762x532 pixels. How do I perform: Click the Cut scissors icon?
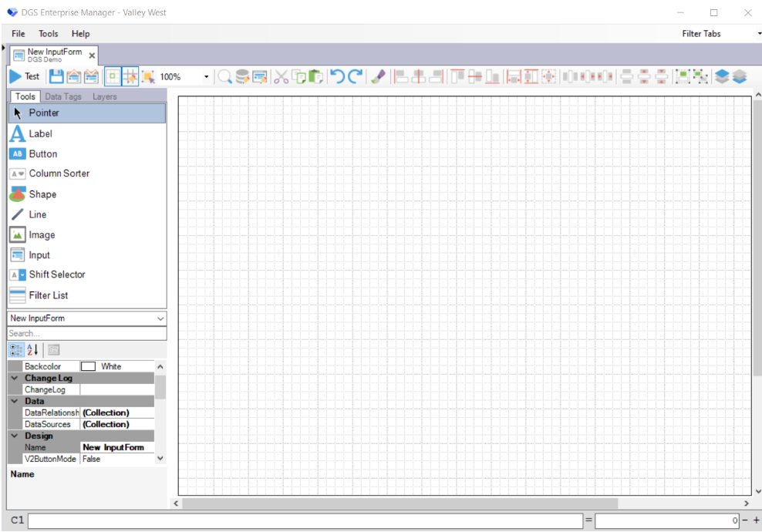(282, 76)
